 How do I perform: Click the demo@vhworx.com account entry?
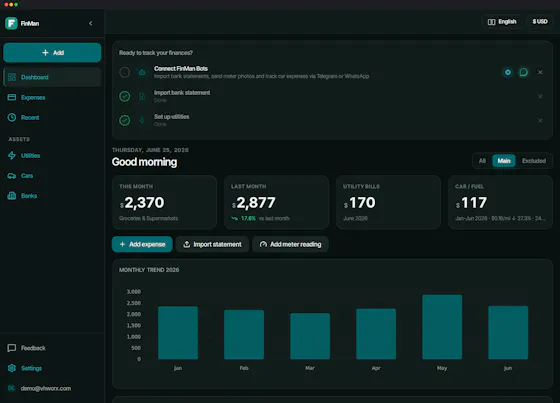(x=52, y=388)
